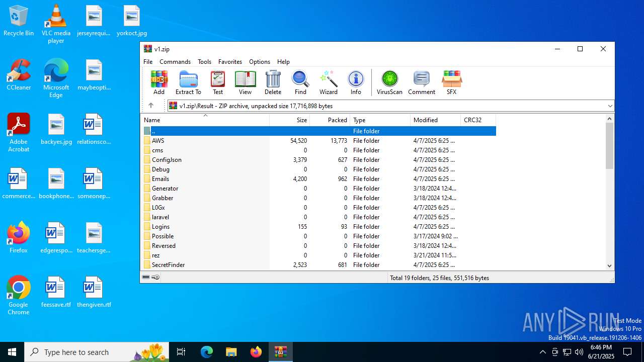Click in the taskbar search box

click(97, 352)
